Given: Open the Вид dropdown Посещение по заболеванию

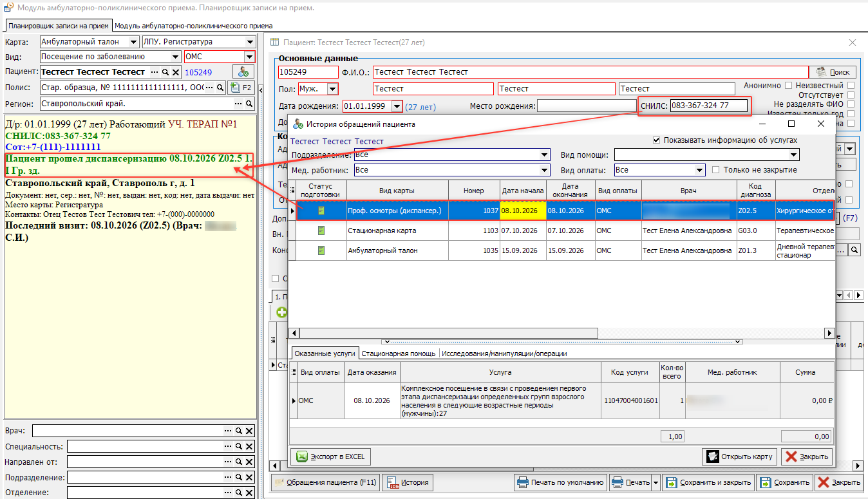Looking at the screenshot, I should [175, 57].
